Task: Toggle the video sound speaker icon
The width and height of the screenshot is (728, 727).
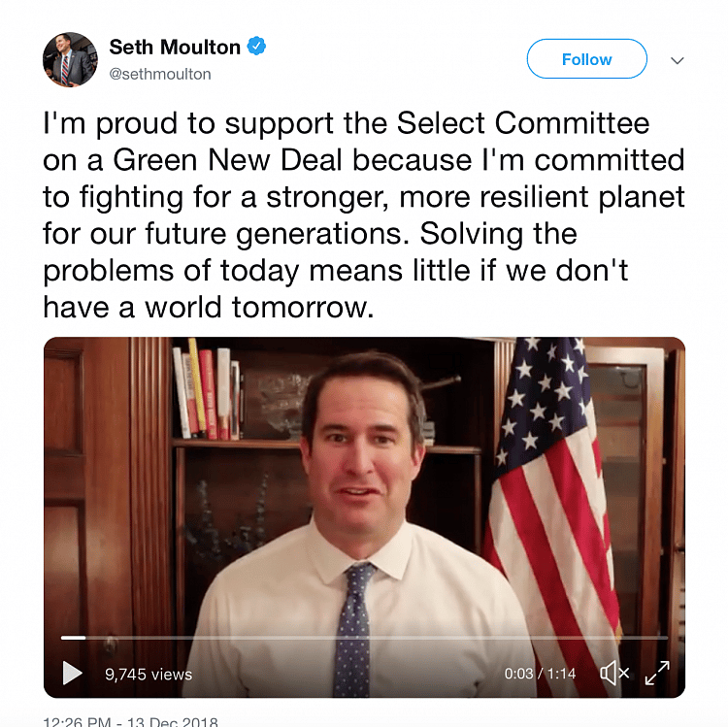Action: (614, 673)
